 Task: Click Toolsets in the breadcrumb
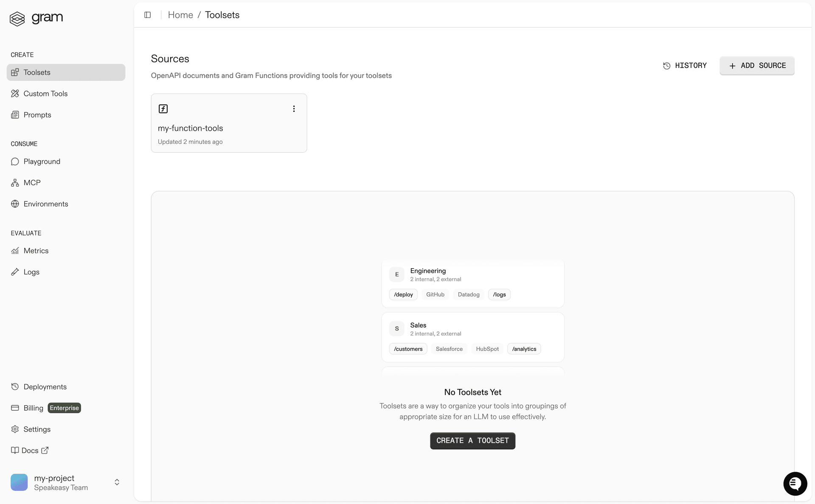click(222, 15)
